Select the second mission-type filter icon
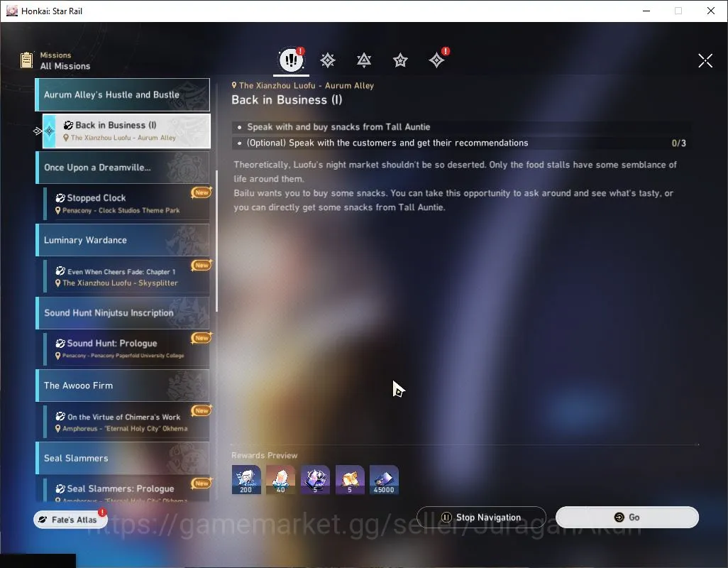The image size is (728, 568). pyautogui.click(x=328, y=60)
